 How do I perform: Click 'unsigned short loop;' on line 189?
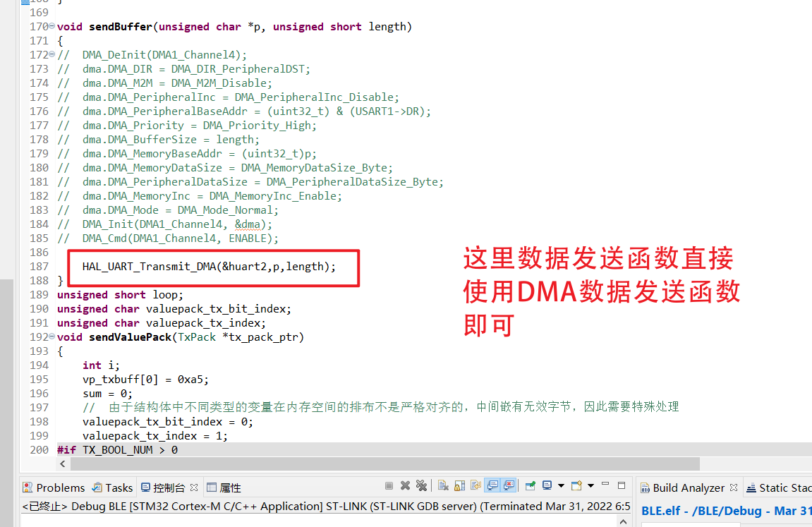coord(120,295)
